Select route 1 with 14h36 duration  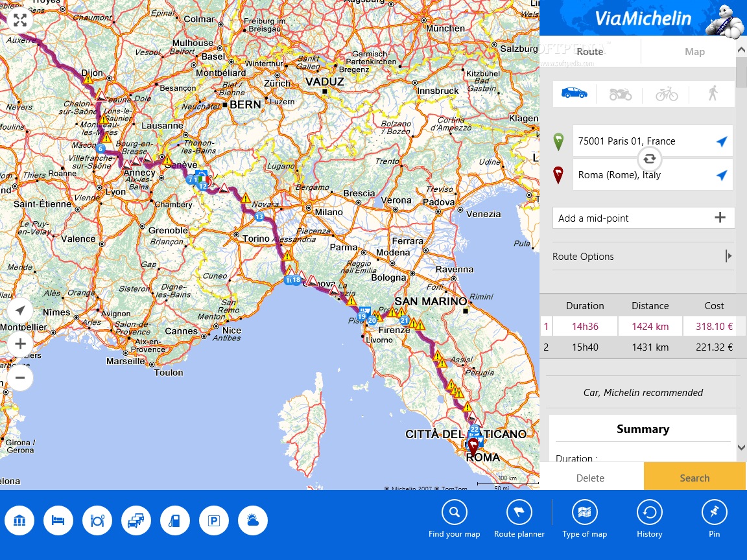tap(637, 326)
